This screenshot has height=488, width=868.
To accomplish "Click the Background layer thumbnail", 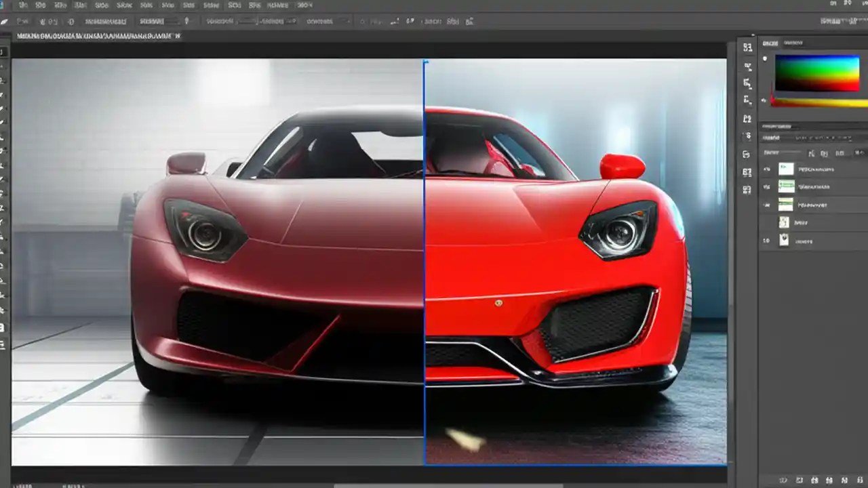I will (x=784, y=239).
